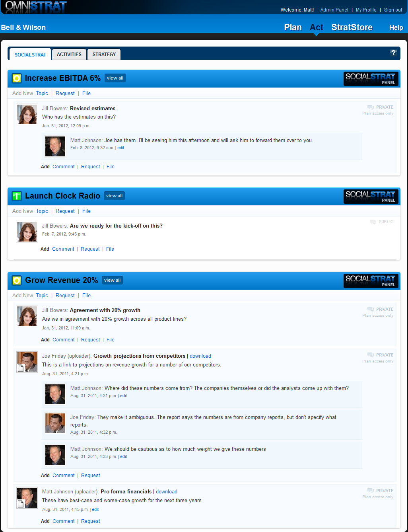Open SocialStrat Panel in Grow Revenue section

(371, 281)
